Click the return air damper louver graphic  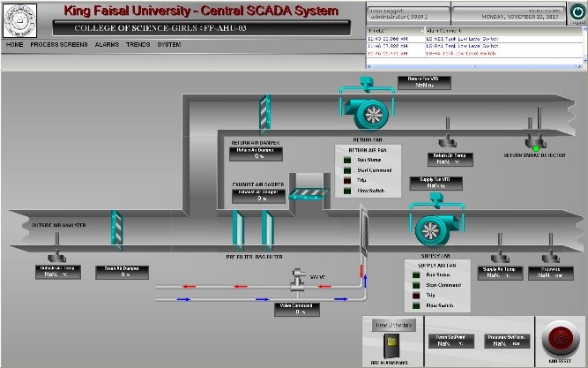click(x=264, y=114)
